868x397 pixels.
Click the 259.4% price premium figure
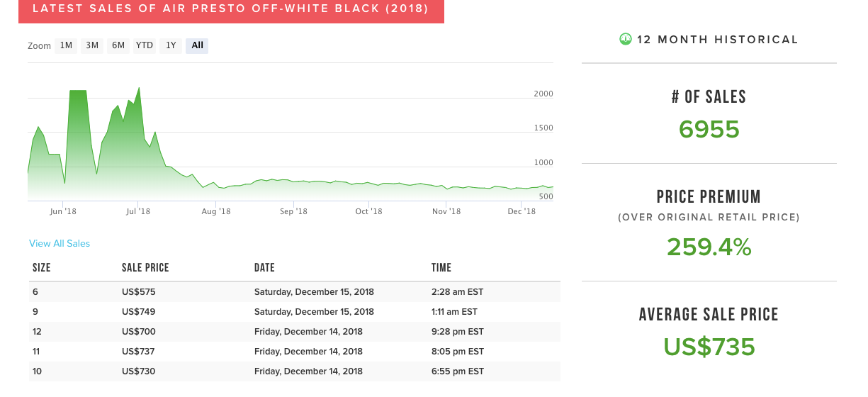[x=709, y=247]
